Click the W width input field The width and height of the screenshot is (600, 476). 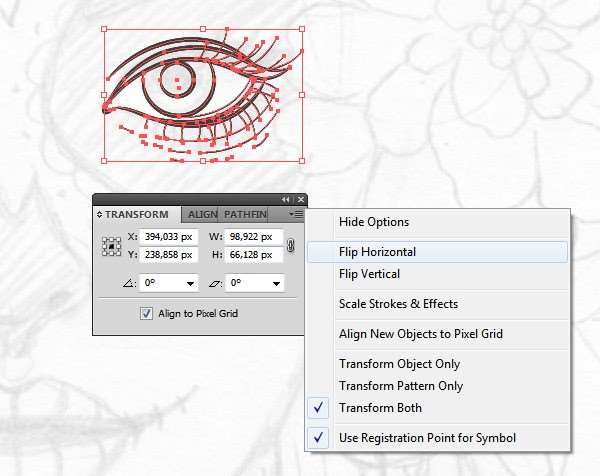[x=254, y=237]
